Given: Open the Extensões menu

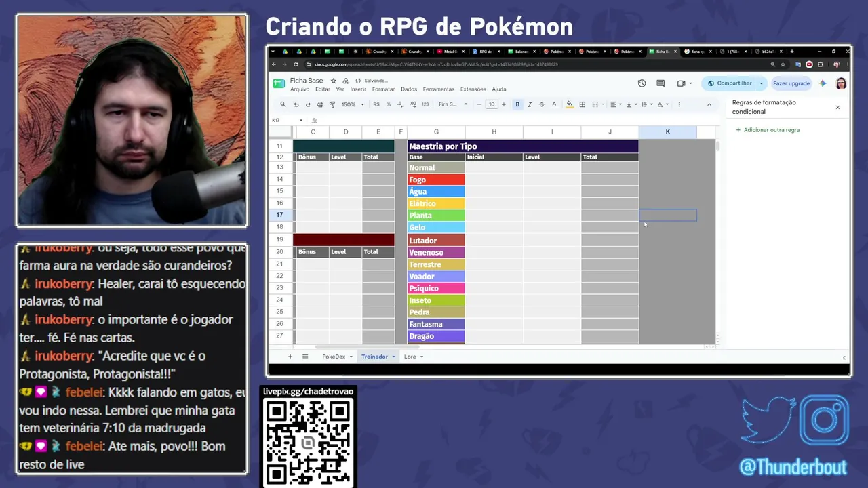Looking at the screenshot, I should [473, 89].
